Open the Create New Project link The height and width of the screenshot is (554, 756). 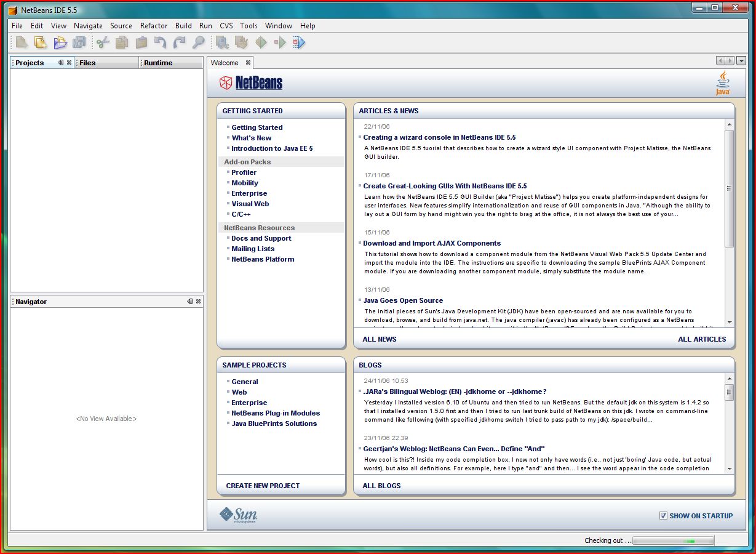pos(263,486)
